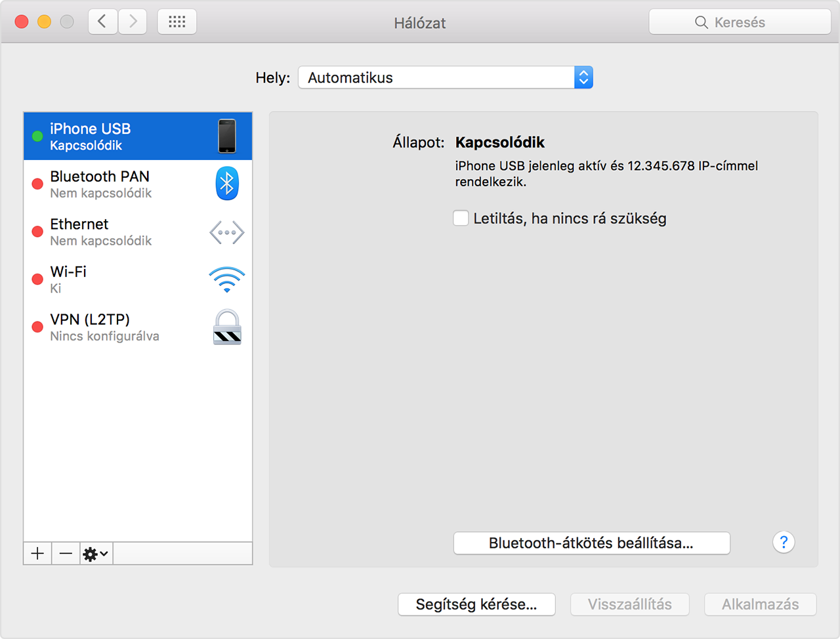The height and width of the screenshot is (639, 840).
Task: Select the iPhone USB service icon
Action: [228, 135]
